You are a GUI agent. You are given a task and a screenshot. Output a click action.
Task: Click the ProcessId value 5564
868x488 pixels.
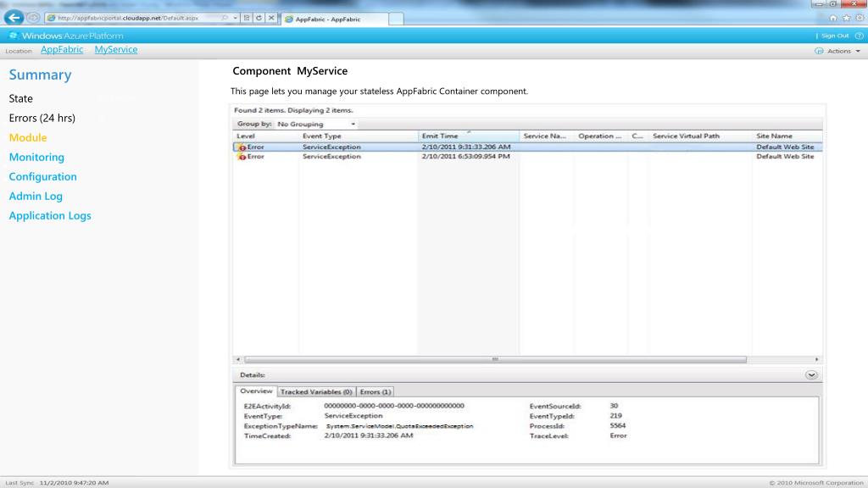pyautogui.click(x=618, y=425)
